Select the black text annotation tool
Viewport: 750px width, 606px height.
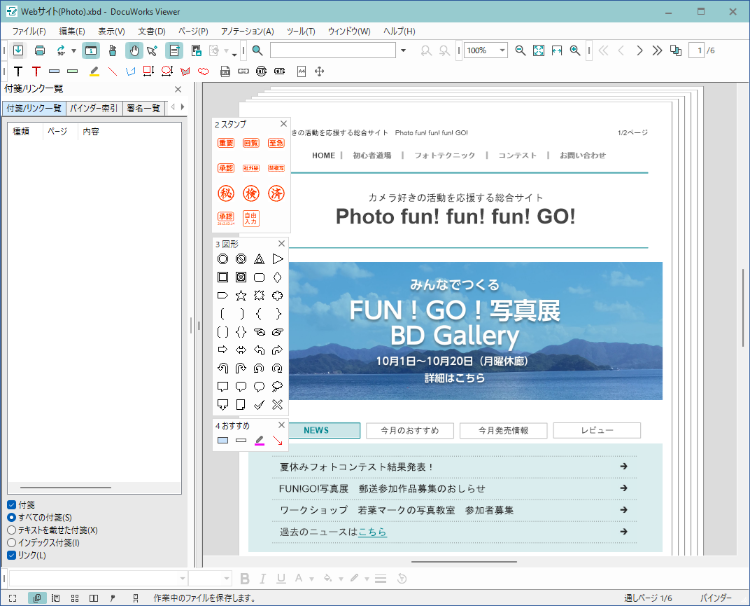(18, 71)
